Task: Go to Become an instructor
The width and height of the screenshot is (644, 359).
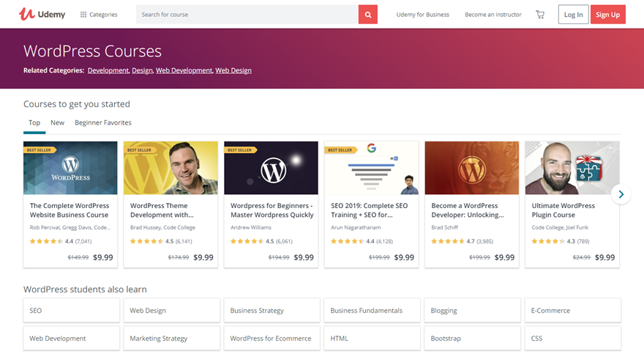Action: click(493, 15)
